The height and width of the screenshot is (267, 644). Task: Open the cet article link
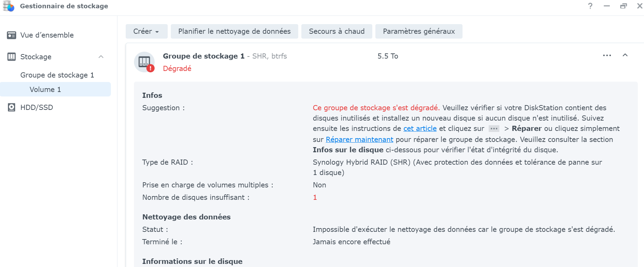(x=420, y=129)
